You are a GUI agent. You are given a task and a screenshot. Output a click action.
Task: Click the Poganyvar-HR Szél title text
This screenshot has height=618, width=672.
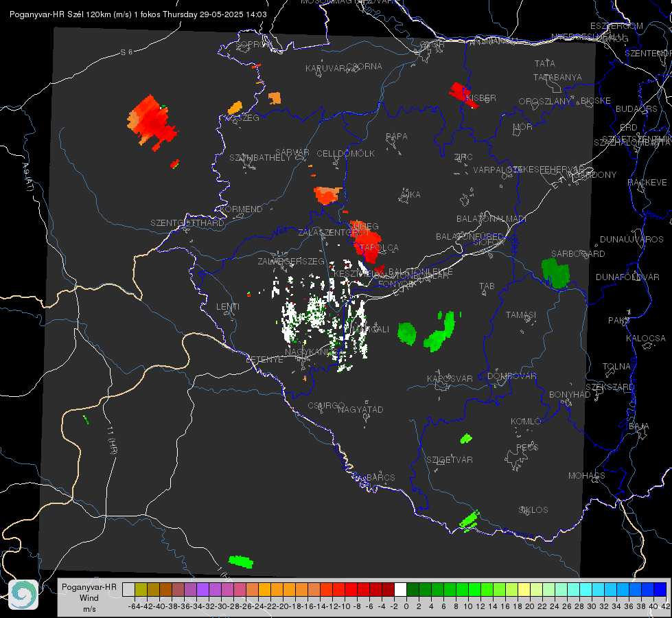click(138, 14)
